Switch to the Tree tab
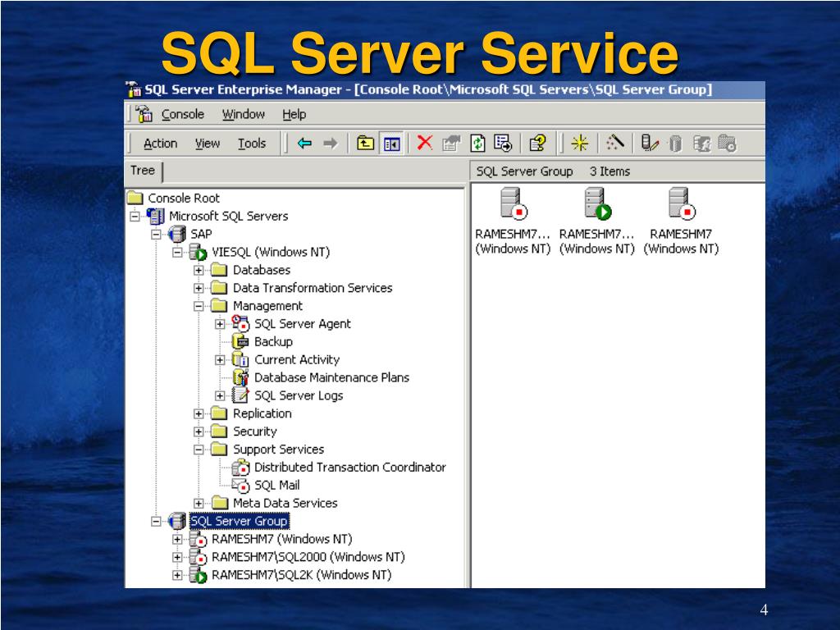 pos(143,171)
